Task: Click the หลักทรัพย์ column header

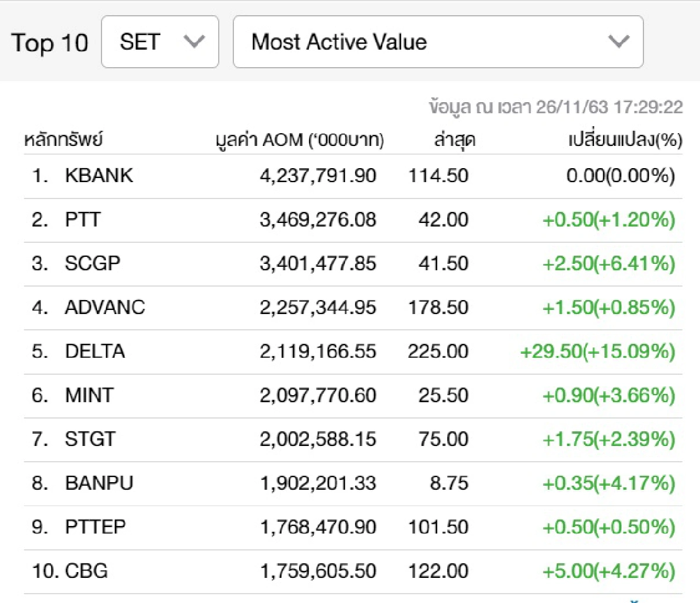Action: (64, 140)
